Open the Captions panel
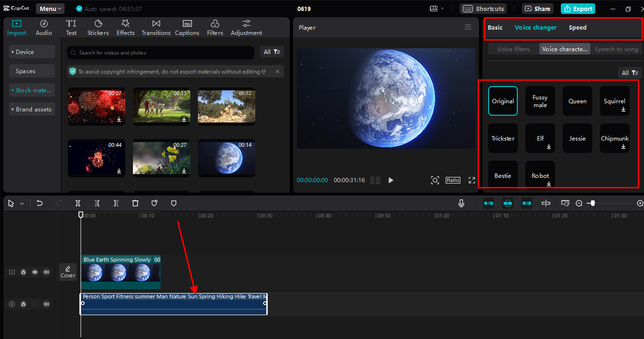644x339 pixels. pyautogui.click(x=187, y=28)
